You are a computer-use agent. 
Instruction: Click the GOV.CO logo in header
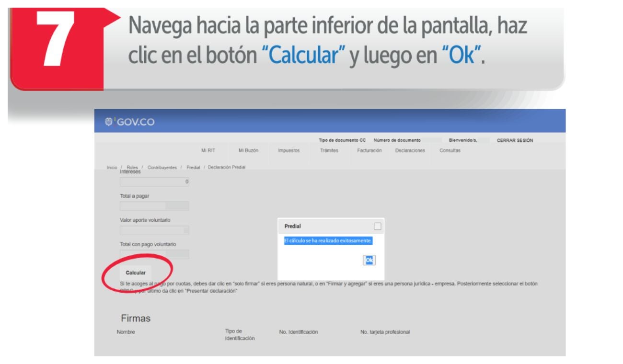pos(130,122)
